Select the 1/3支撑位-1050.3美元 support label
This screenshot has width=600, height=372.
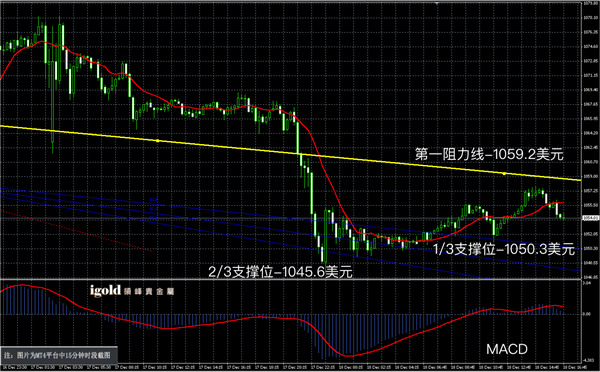504,250
